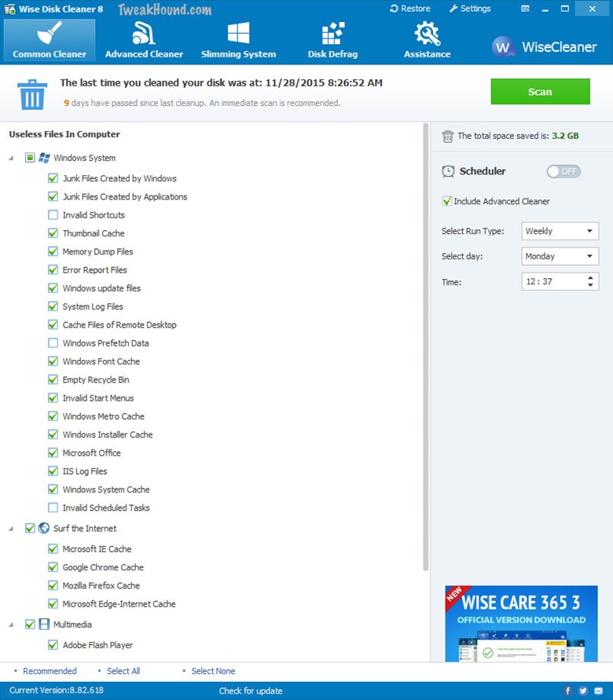Click the Wise Disk Cleaner app icon
Screen dimensions: 613x700
[x=9, y=9]
